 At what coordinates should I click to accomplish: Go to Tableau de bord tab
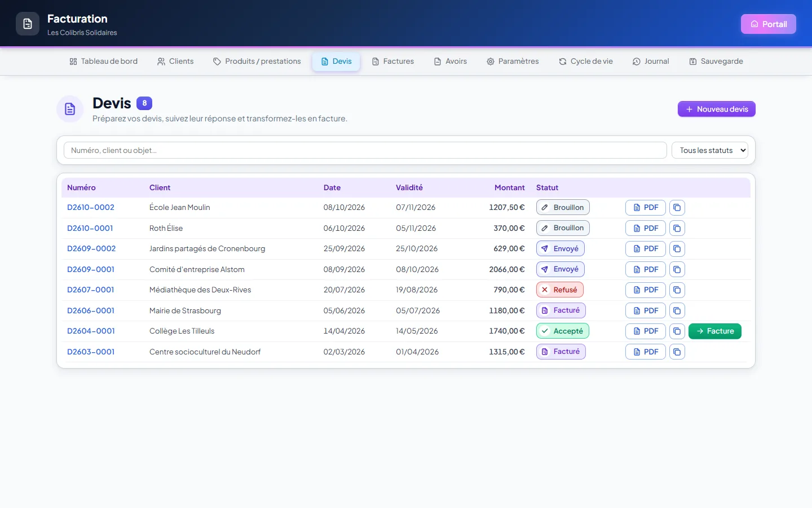coord(104,62)
